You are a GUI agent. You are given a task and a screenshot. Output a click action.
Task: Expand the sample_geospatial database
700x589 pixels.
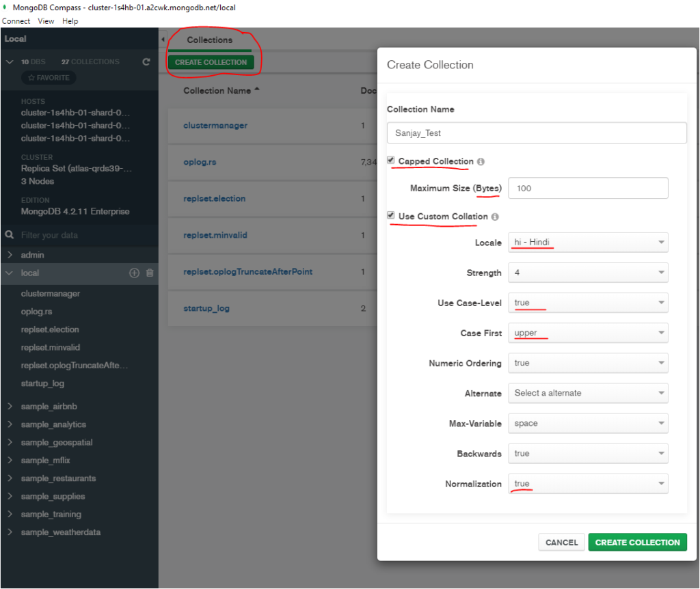[x=10, y=442]
